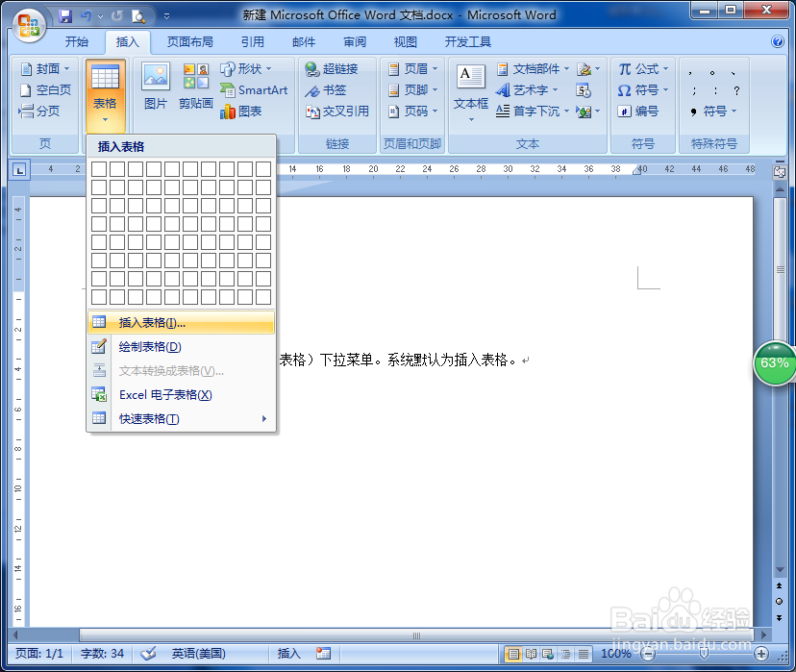Viewport: 796px width, 672px height.
Task: Run spell check from the status bar
Action: [147, 653]
